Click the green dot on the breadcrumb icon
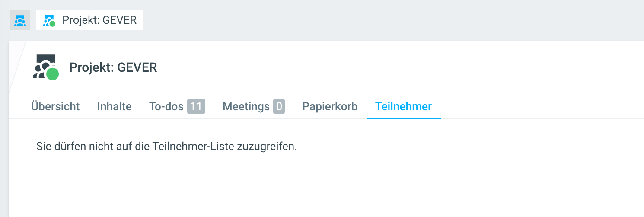Screen dimensions: 644x217 pos(53,24)
